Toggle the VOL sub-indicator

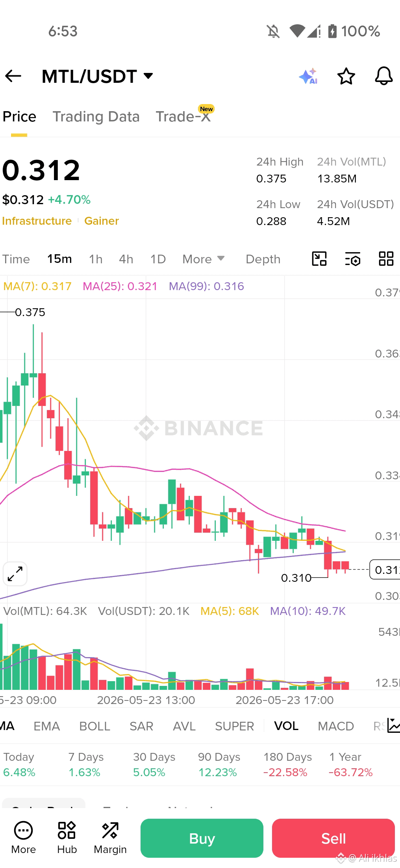point(286,726)
